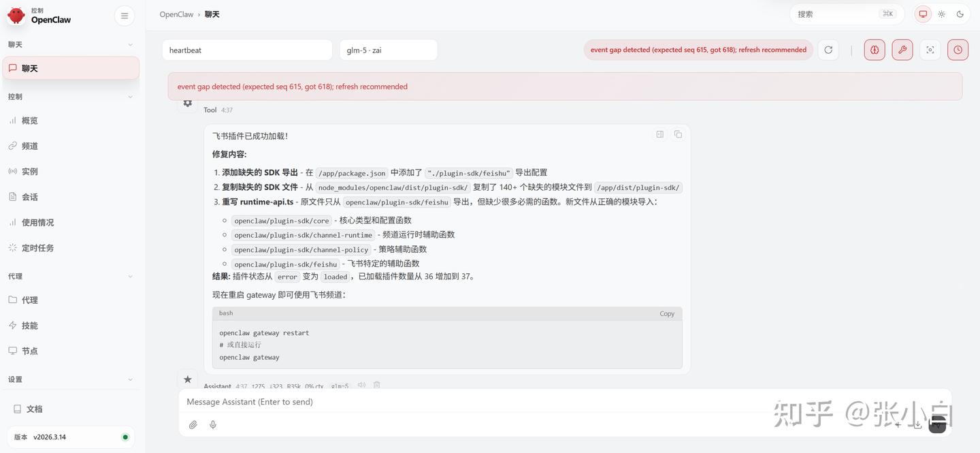The image size is (980, 453).
Task: Click OpenClaw breadcrumb link
Action: pyautogui.click(x=176, y=14)
